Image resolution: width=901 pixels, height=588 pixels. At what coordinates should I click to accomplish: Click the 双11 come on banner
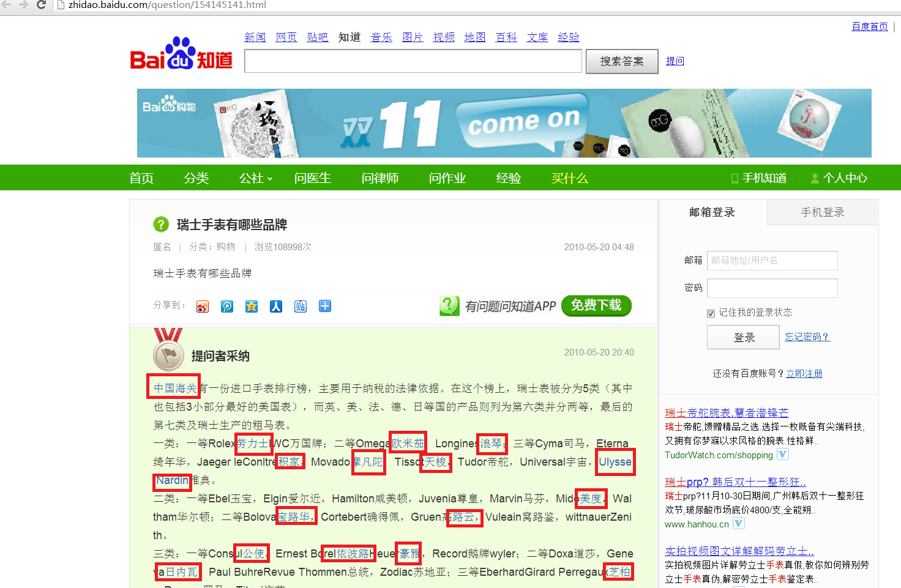pos(504,124)
